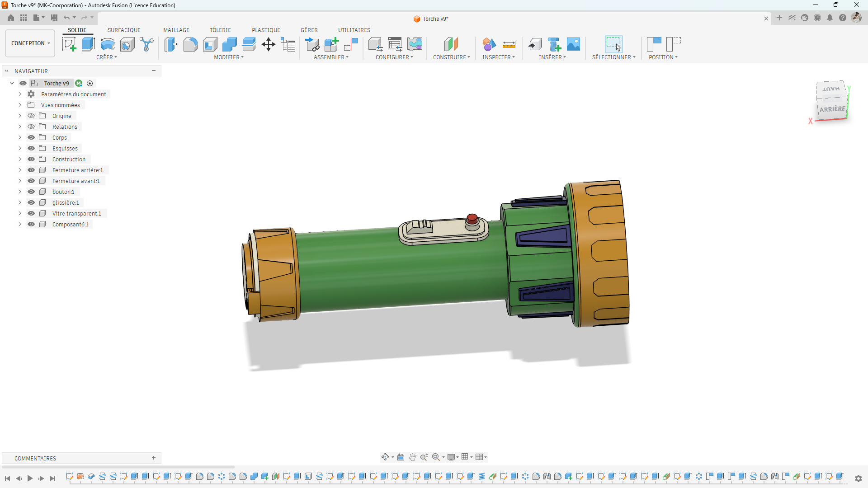Image resolution: width=868 pixels, height=488 pixels.
Task: Select the Revolve tool icon
Action: click(108, 44)
